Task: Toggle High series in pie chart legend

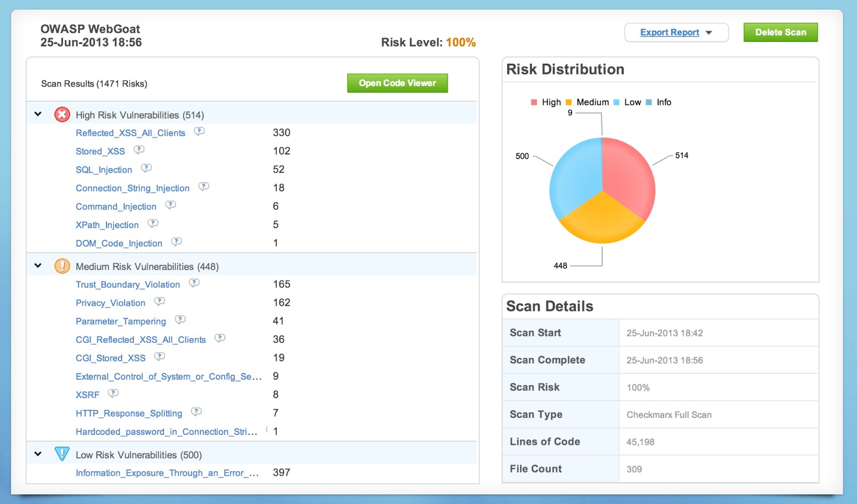Action: [546, 102]
